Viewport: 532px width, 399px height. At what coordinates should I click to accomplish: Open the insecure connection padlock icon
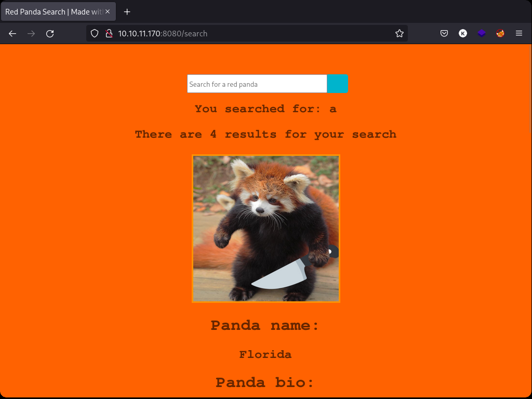[109, 33]
